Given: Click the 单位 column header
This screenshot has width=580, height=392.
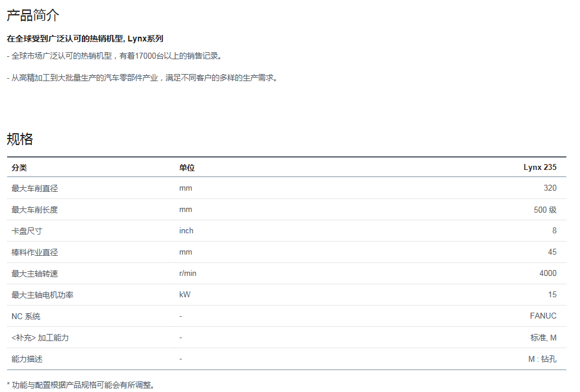Looking at the screenshot, I should [x=187, y=168].
